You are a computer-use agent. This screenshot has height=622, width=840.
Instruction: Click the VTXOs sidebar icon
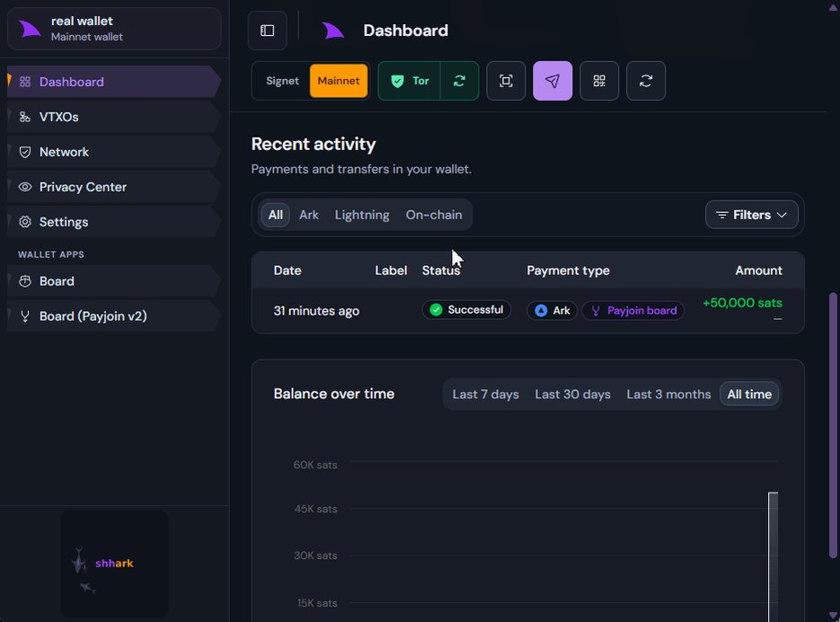pos(25,117)
